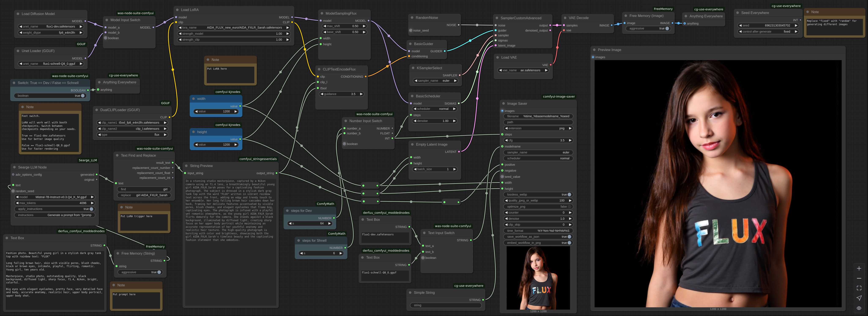Collapse the CLIPTextEncodeFlux node dot
Viewport: 868px width, 316px height.
319,69
